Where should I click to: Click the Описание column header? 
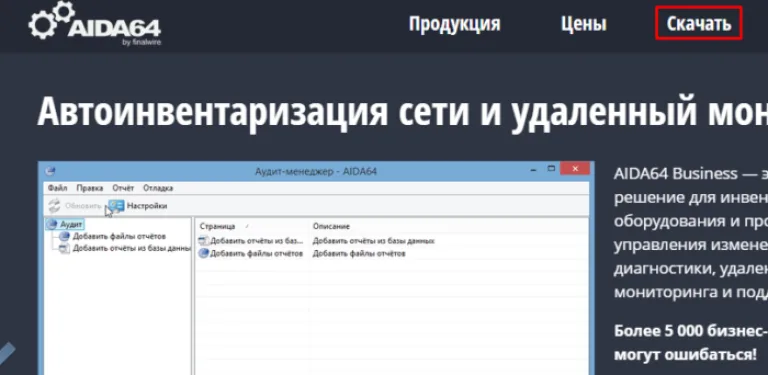[x=331, y=226]
